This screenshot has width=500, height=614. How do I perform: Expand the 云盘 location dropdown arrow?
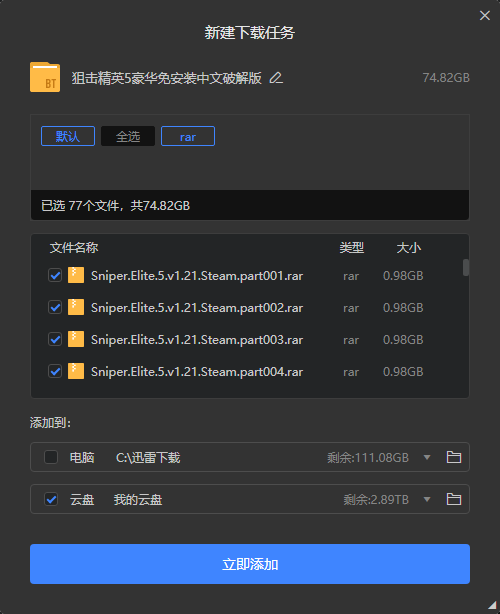tap(427, 499)
